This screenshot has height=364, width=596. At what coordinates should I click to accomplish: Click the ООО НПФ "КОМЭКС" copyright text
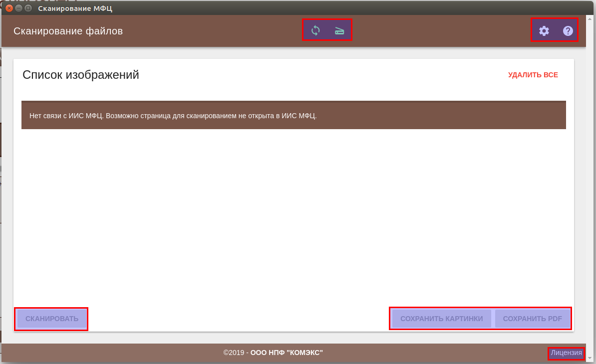(x=286, y=353)
